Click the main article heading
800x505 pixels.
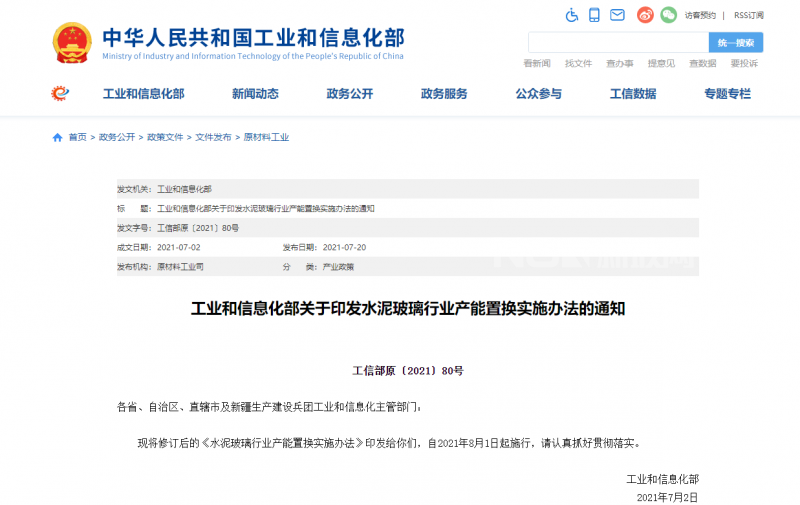[x=408, y=309]
